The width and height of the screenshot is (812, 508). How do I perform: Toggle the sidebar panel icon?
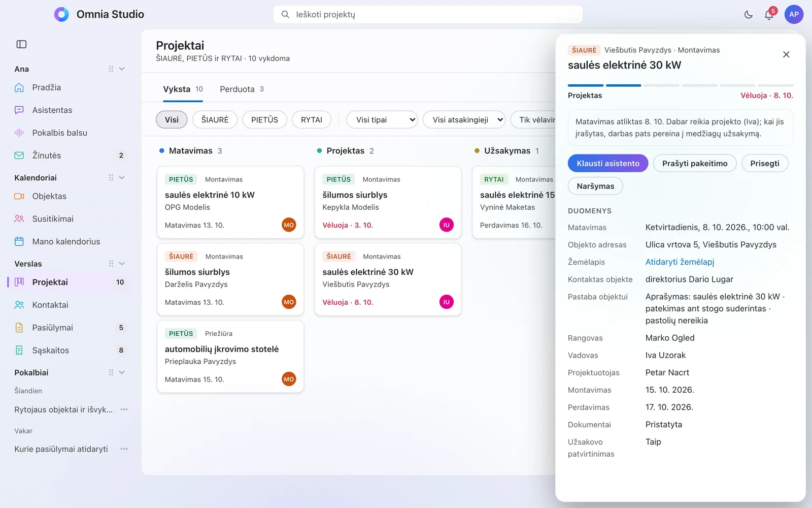click(x=21, y=44)
